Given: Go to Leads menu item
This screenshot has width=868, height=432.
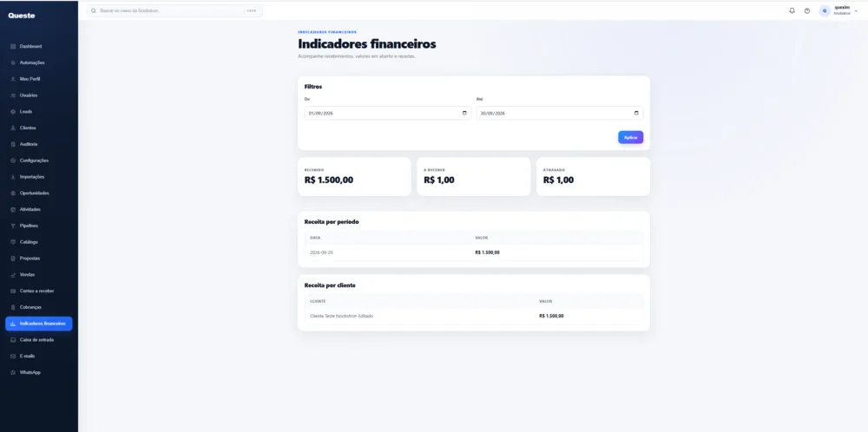Looking at the screenshot, I should [x=39, y=112].
